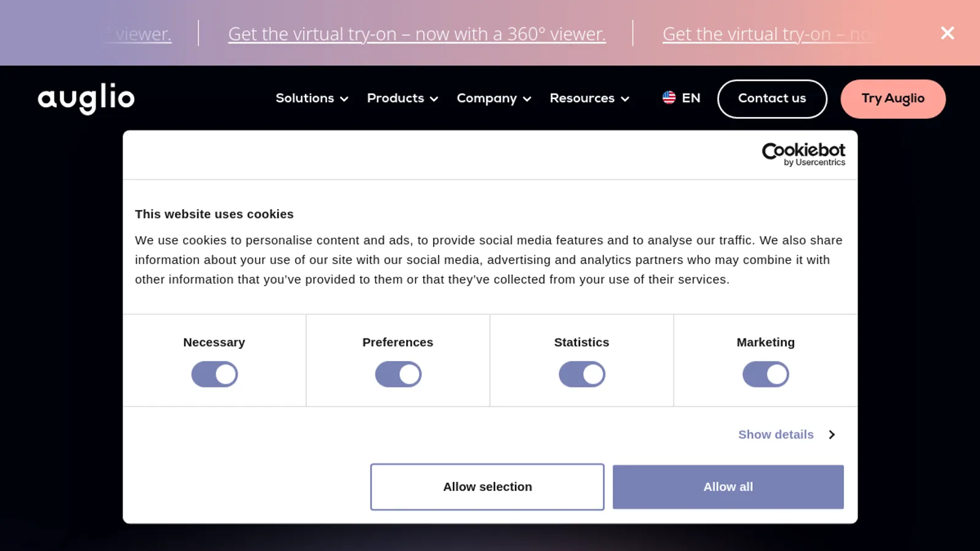Toggle the Necessary cookies switch
Image resolution: width=980 pixels, height=551 pixels.
click(x=214, y=374)
